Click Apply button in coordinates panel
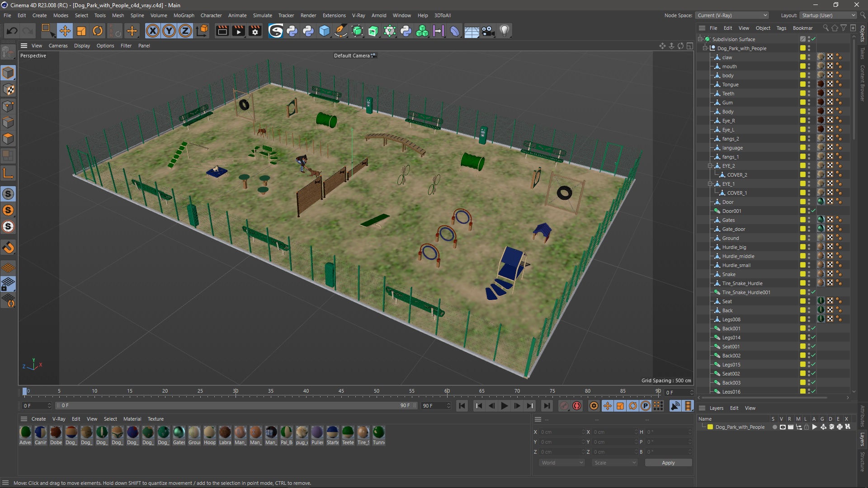 click(668, 463)
